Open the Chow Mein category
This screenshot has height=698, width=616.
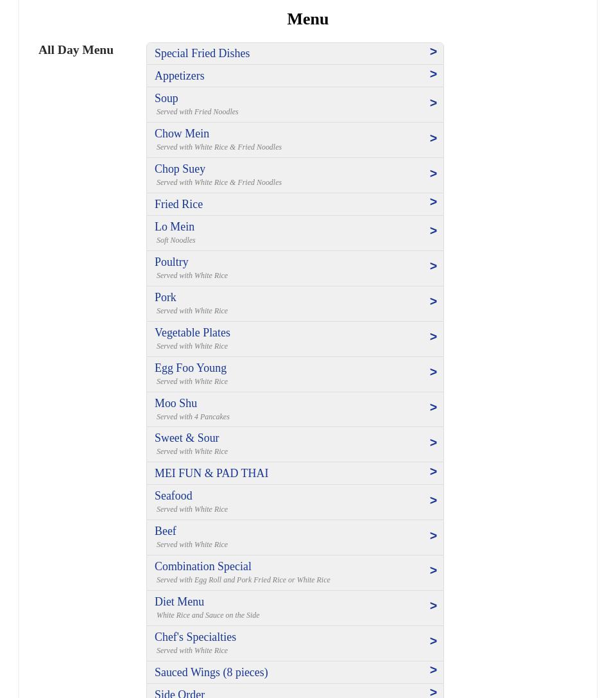point(182,134)
